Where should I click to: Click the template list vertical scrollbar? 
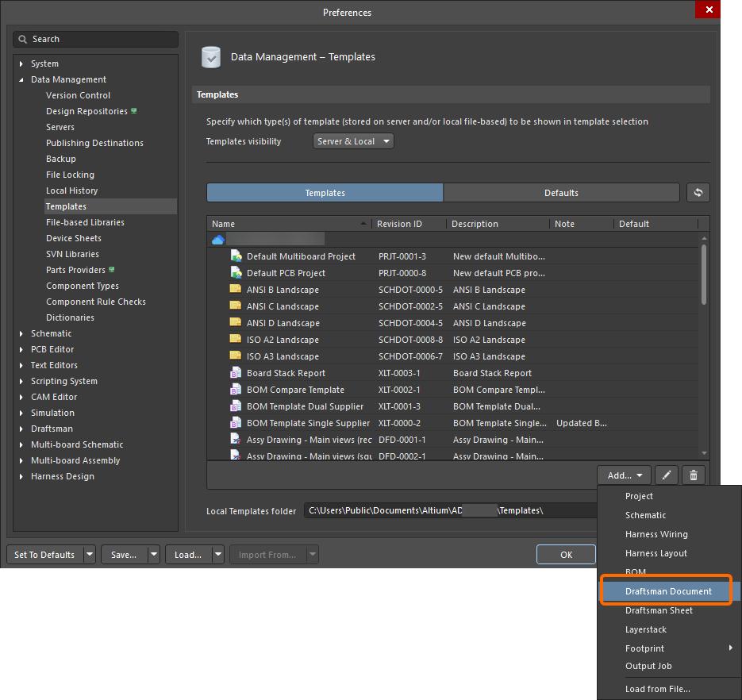(x=703, y=274)
